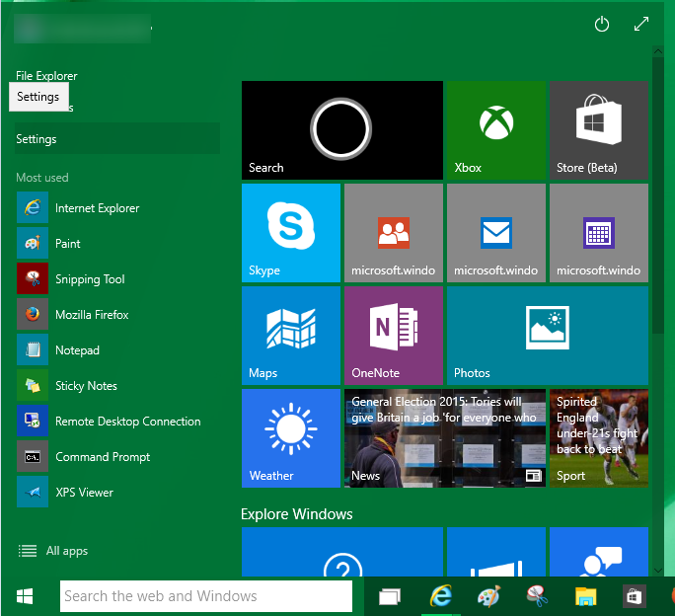Click the Sticky Notes icon
675x616 pixels.
coord(33,386)
